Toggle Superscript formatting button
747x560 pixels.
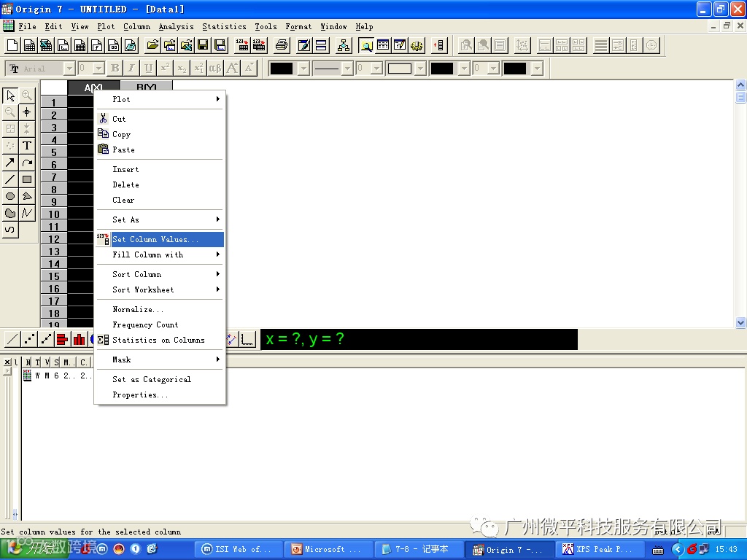tap(166, 68)
